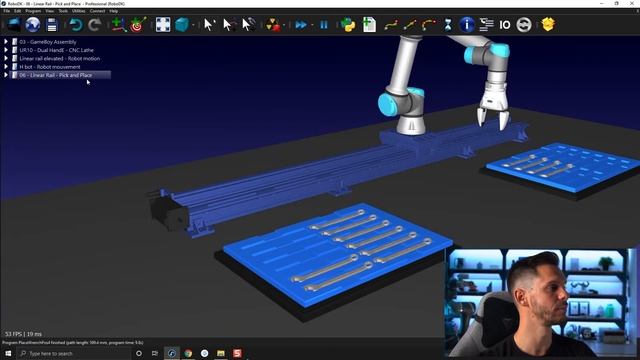
Task: Redo the last action
Action: click(95, 25)
